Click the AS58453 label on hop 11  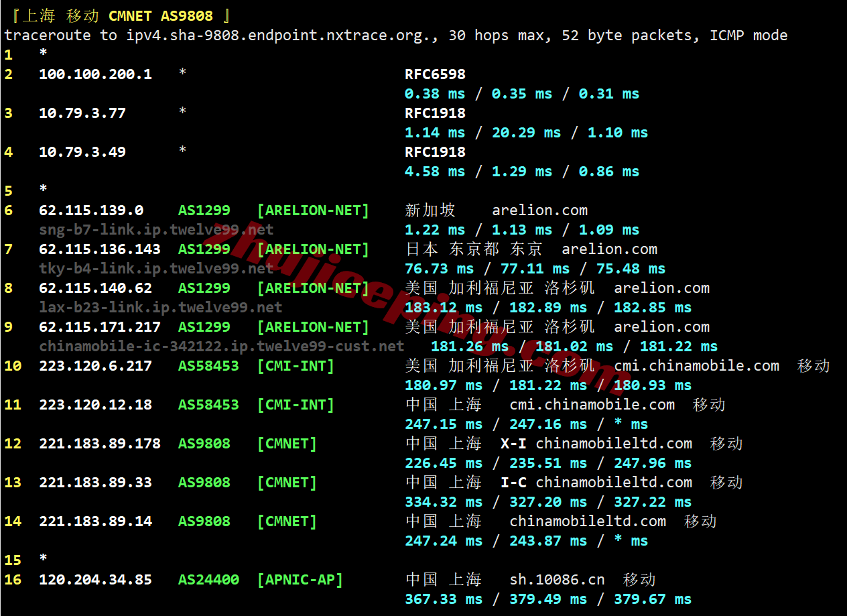[x=208, y=405]
